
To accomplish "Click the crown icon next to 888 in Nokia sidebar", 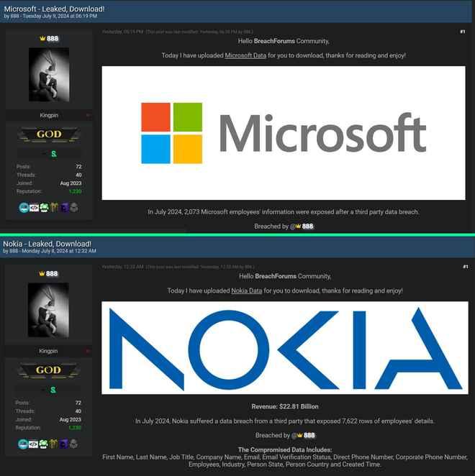I will [x=42, y=274].
